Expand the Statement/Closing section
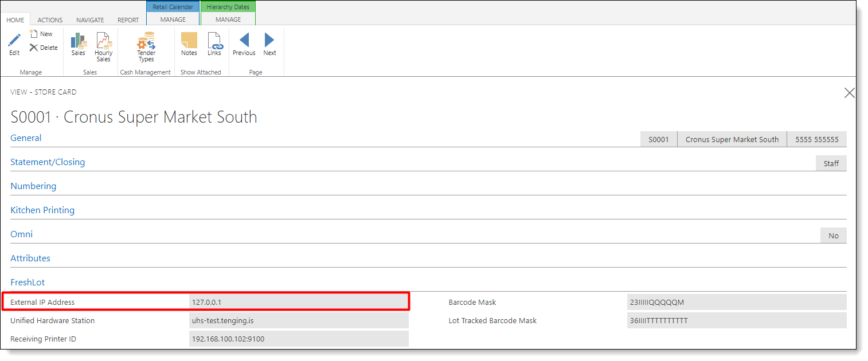 point(48,162)
